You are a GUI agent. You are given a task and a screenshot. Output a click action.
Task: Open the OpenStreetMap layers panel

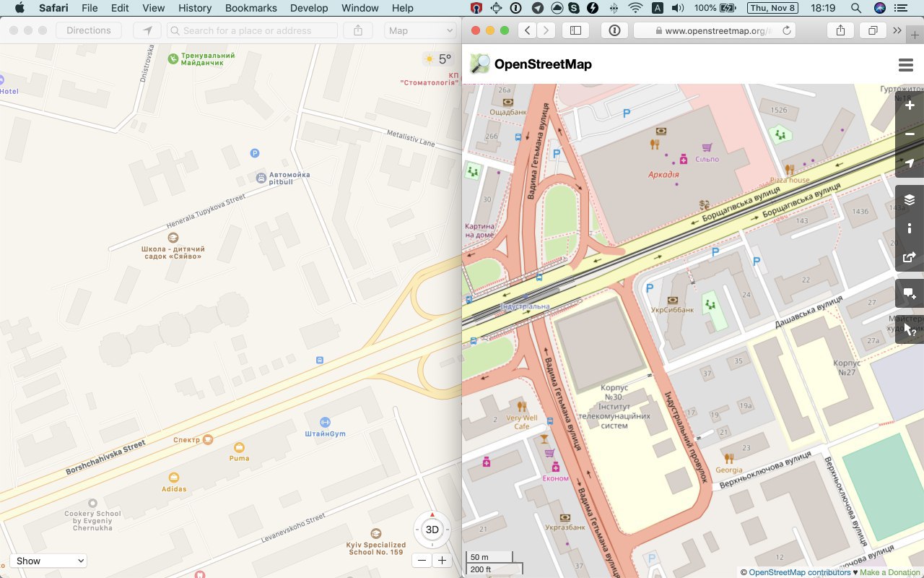(x=910, y=200)
